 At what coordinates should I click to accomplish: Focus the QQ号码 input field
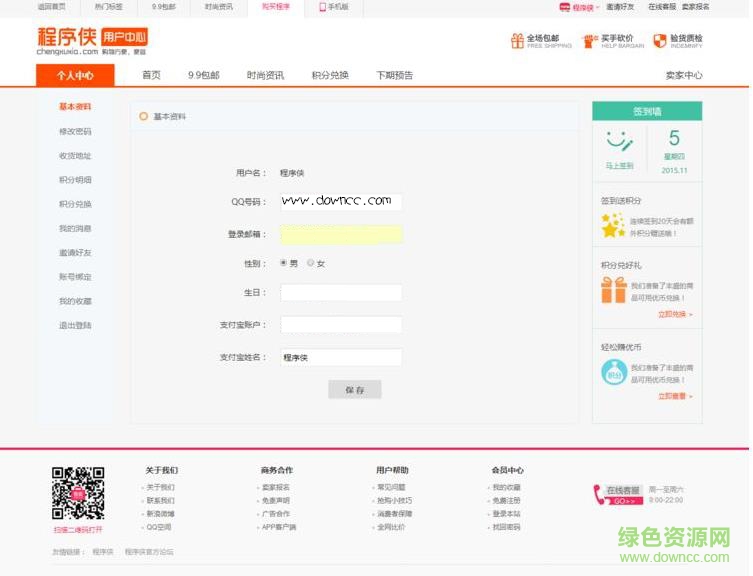(341, 202)
